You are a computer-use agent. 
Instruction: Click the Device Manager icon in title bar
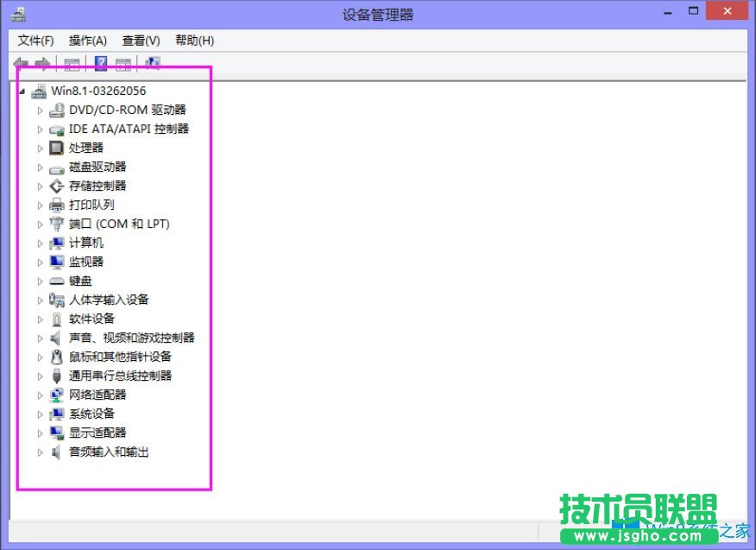19,14
